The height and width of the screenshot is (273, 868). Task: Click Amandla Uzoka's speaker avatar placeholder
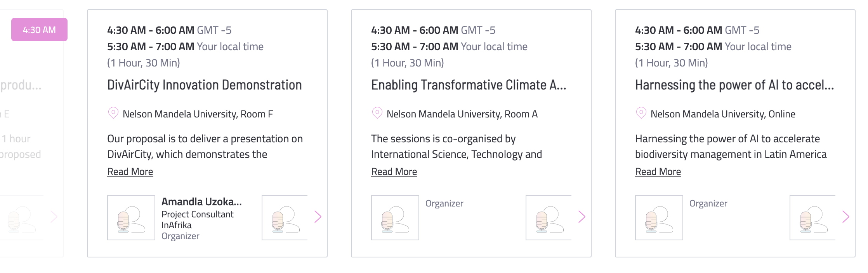tap(131, 218)
